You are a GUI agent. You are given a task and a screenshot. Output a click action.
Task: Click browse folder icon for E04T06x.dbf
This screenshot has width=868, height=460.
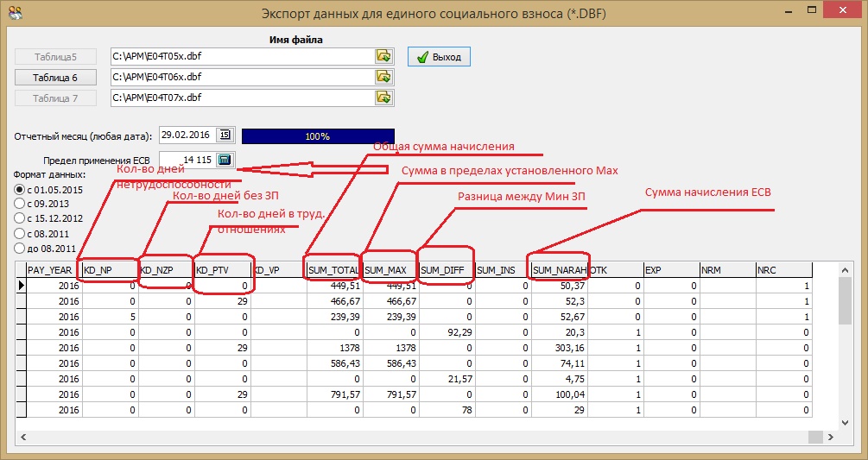point(383,77)
